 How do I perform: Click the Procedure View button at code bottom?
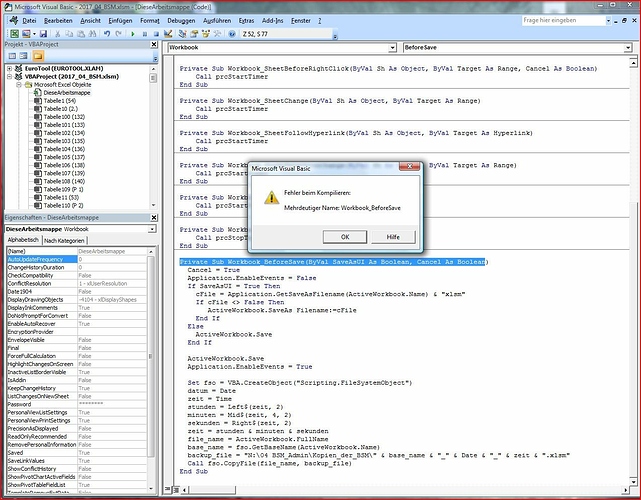coord(168,489)
